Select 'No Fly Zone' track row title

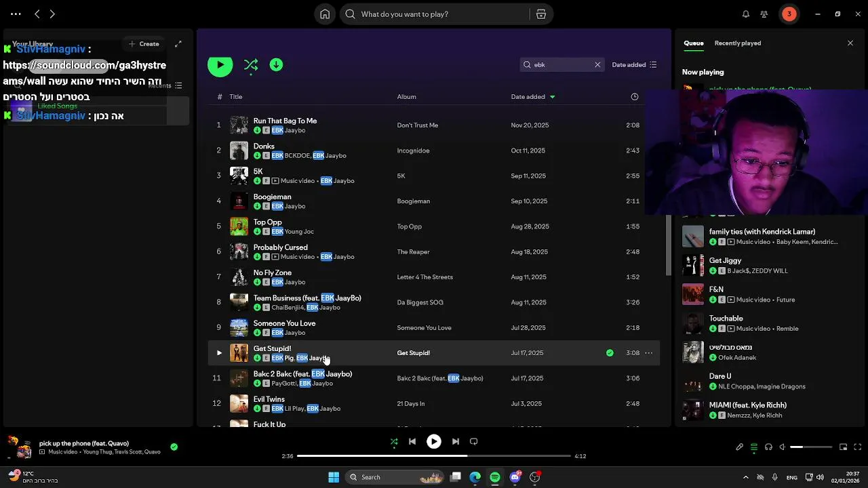click(273, 273)
